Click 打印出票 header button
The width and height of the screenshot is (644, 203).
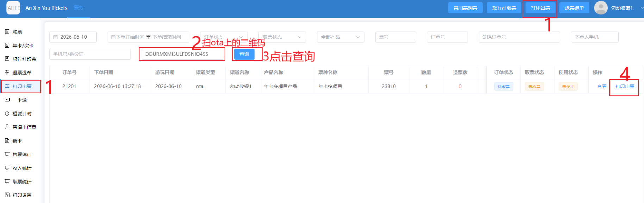(540, 8)
